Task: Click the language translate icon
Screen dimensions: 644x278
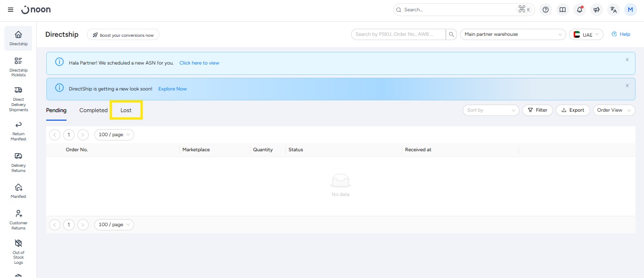Action: coord(613,9)
